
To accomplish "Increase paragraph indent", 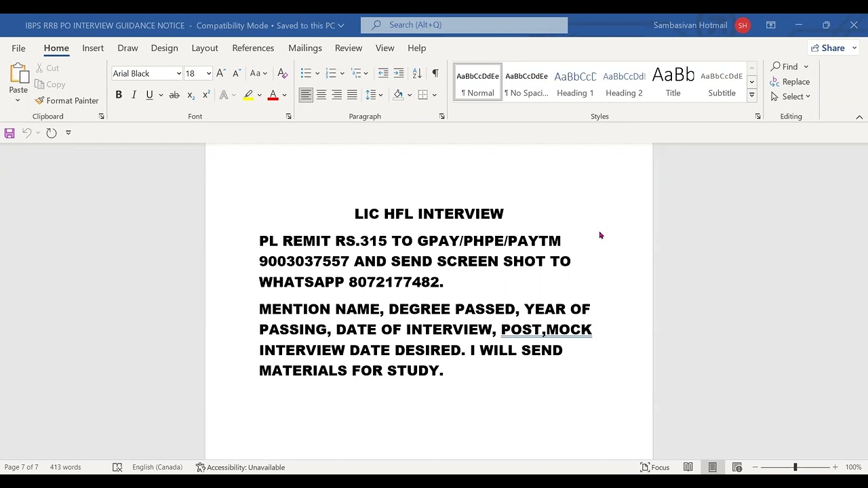I will (x=399, y=73).
